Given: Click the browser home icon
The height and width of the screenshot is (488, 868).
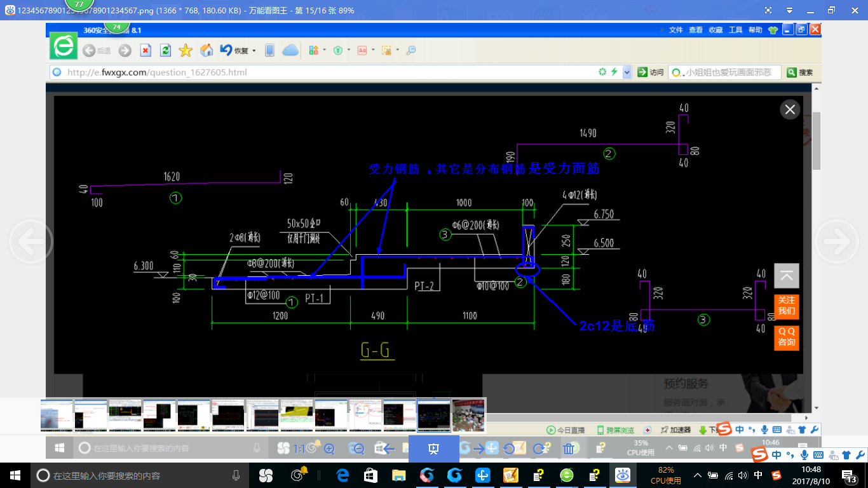Looking at the screenshot, I should click(x=207, y=50).
